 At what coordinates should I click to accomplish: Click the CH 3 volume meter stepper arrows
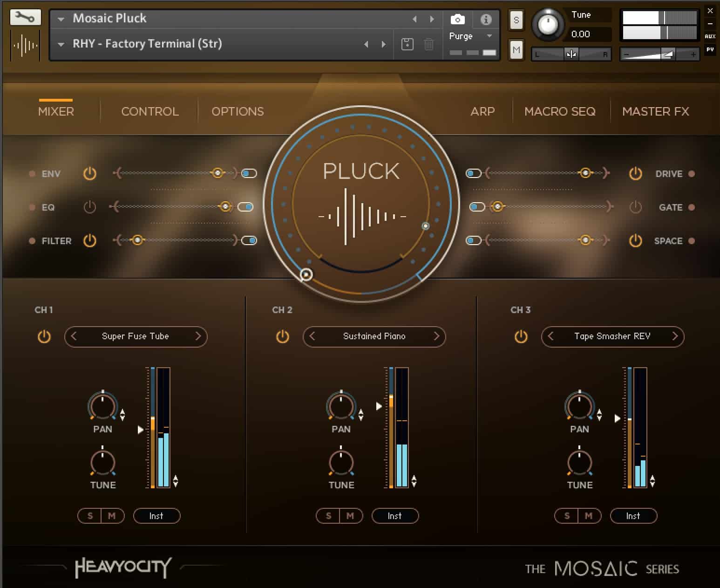652,481
